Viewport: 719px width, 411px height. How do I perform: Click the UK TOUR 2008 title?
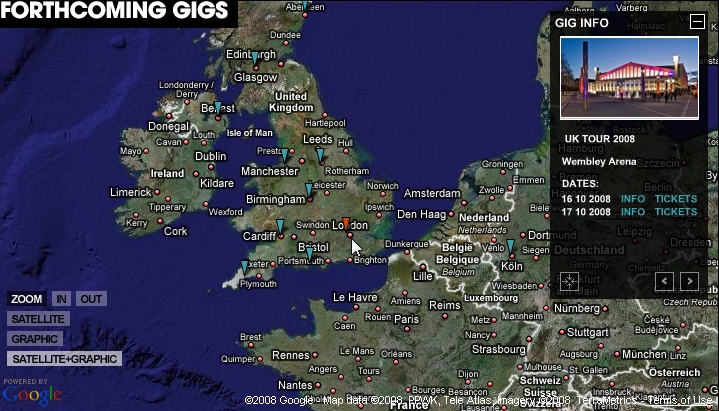(x=600, y=139)
